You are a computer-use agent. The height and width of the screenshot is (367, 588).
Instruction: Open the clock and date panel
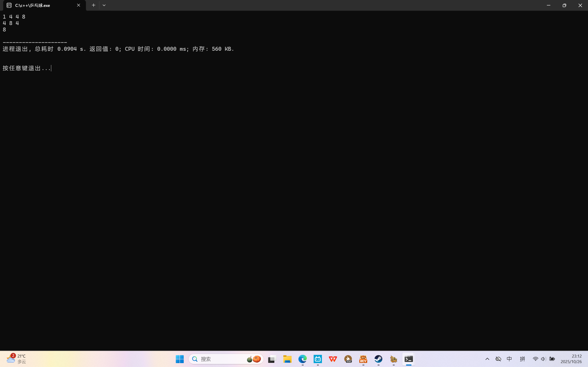click(x=571, y=359)
